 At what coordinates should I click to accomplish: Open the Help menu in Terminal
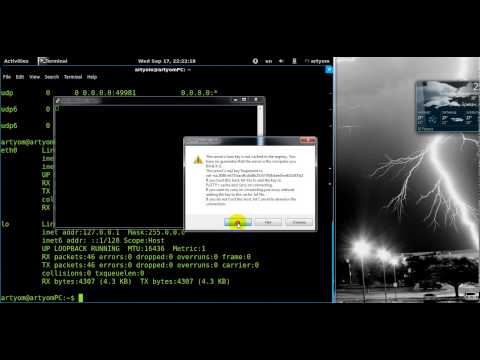(92, 77)
